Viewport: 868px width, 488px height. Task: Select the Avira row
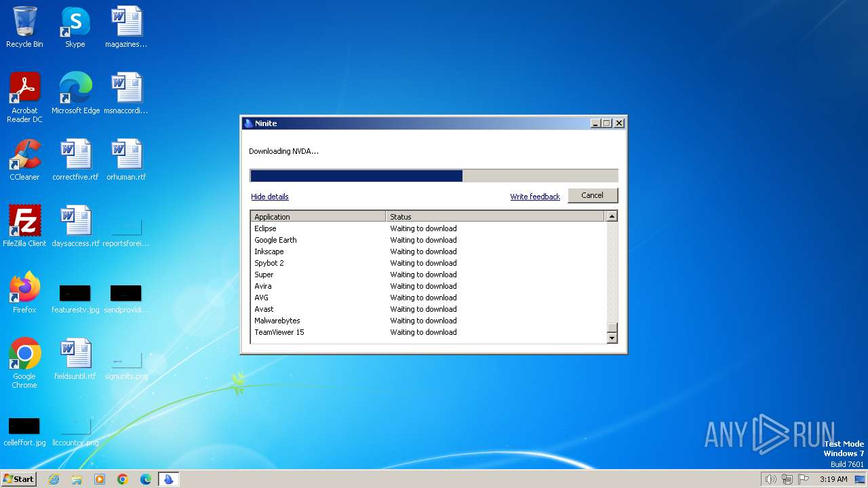(x=428, y=286)
